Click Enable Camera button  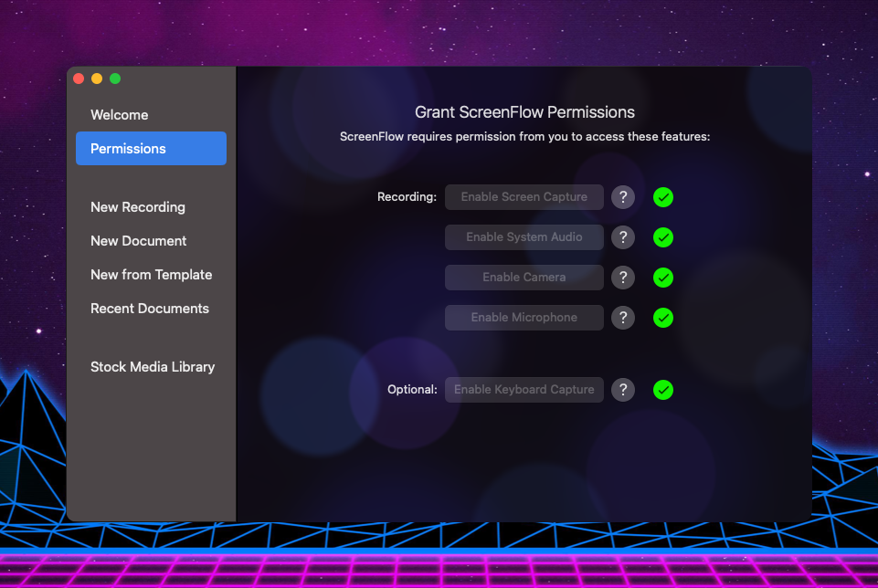[524, 278]
